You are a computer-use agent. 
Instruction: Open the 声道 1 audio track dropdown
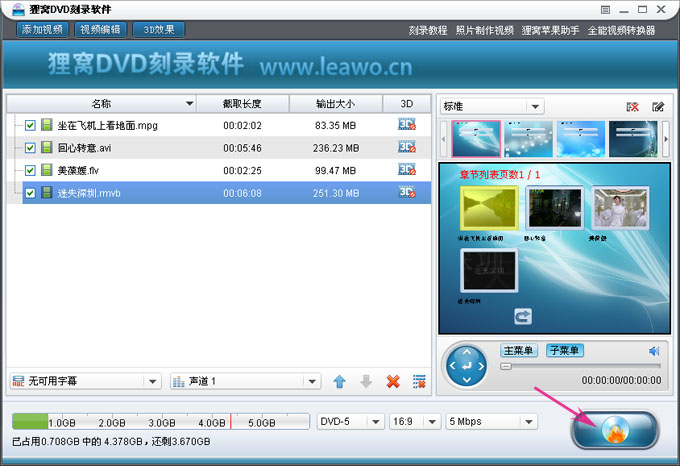point(245,381)
